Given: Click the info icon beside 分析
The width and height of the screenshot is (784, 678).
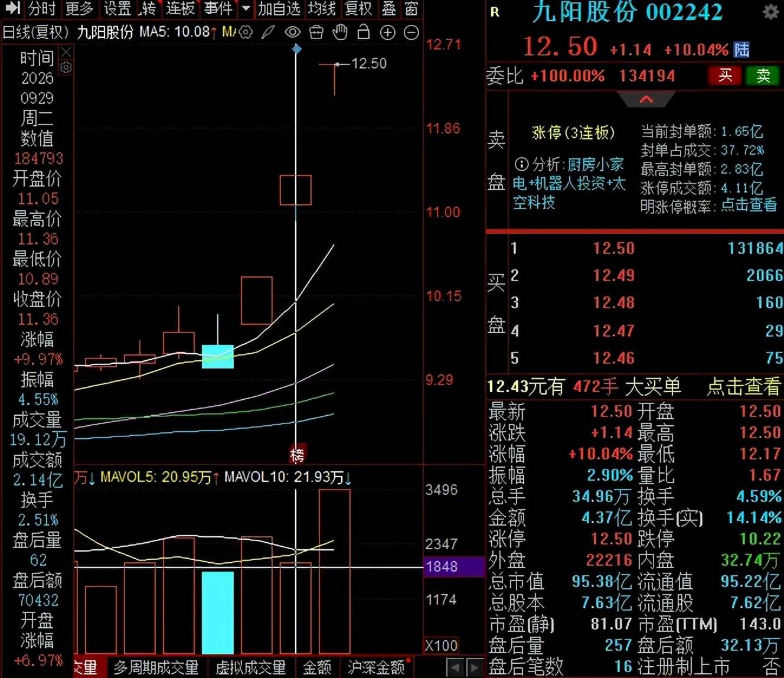Looking at the screenshot, I should tap(521, 164).
